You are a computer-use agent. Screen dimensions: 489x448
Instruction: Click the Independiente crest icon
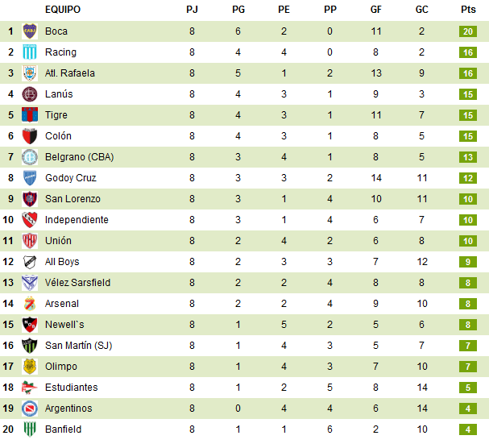(x=30, y=220)
